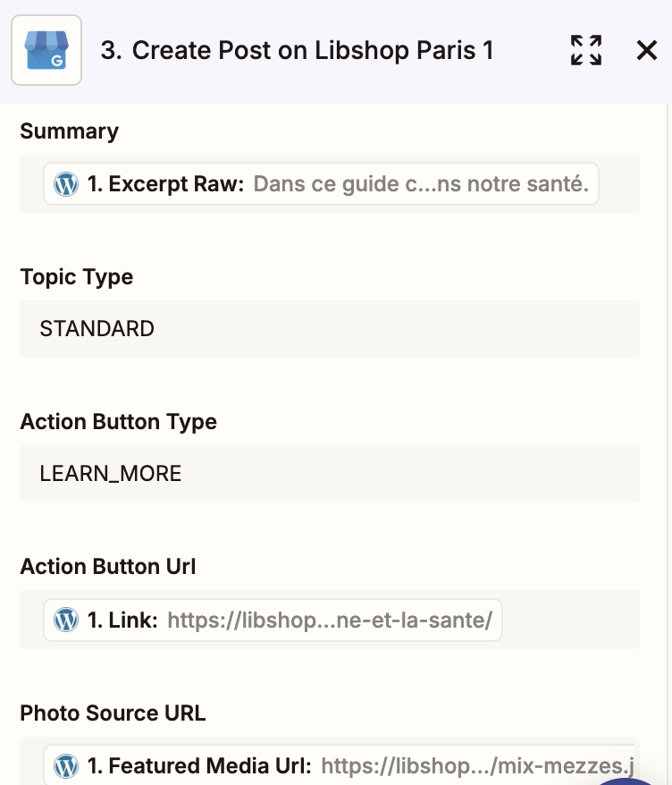Click WordPress icon in Excerpt Raw pill
The height and width of the screenshot is (785, 672).
click(66, 184)
